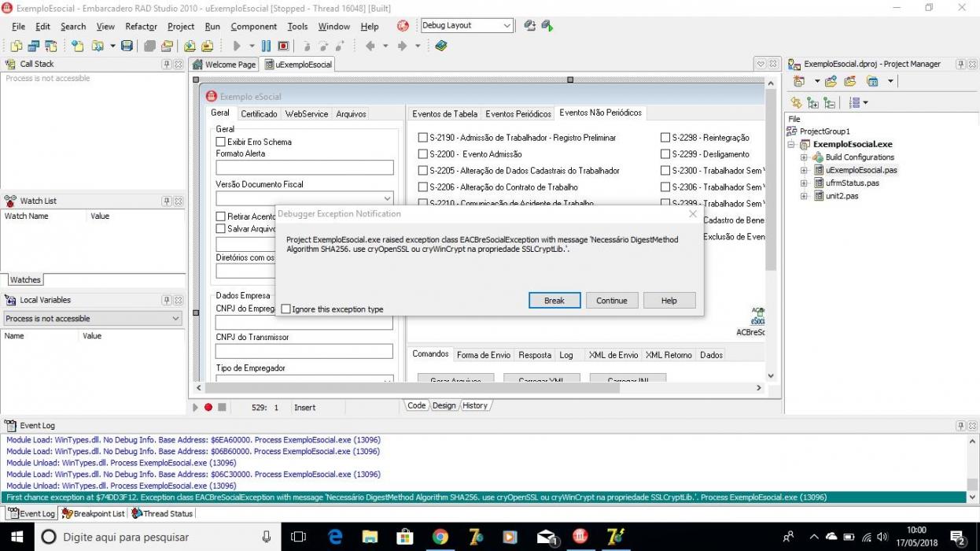Check S-2205 Alteração de Dados Cadastrais
The height and width of the screenshot is (551, 980).
point(423,171)
